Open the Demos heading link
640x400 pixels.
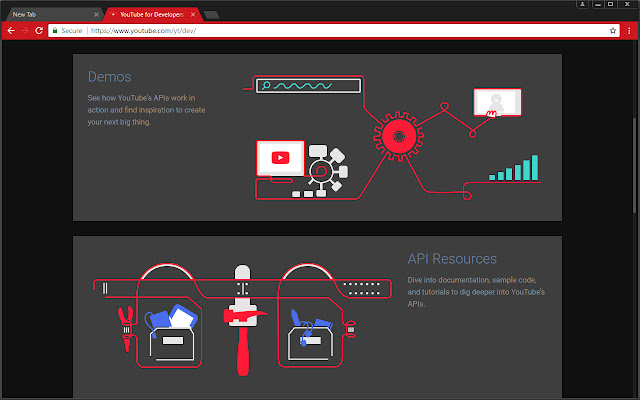[109, 77]
